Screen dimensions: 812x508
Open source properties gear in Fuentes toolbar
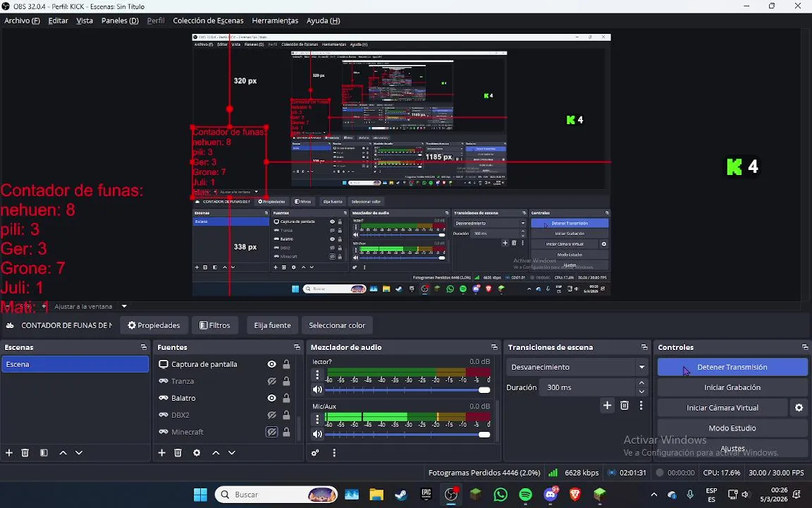197,452
